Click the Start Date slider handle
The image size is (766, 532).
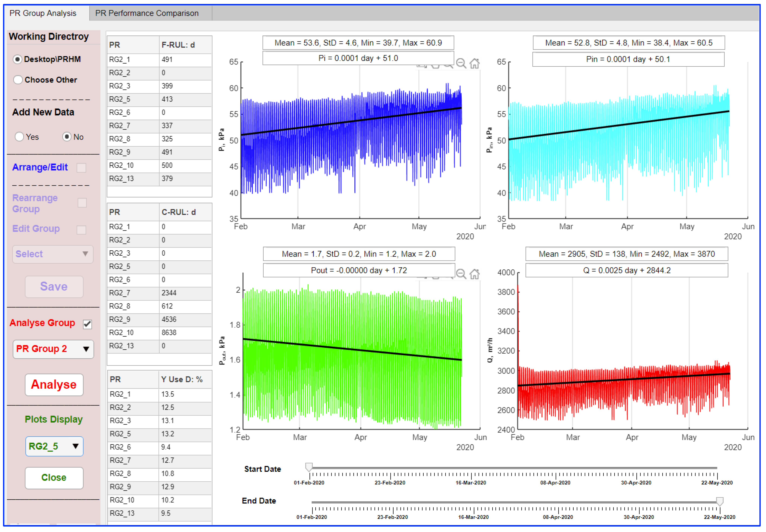click(x=309, y=467)
